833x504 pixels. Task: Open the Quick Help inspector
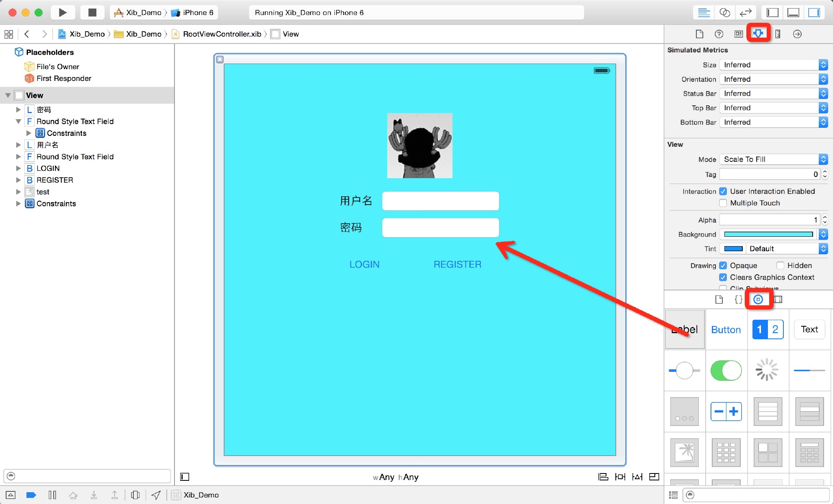[x=719, y=34]
